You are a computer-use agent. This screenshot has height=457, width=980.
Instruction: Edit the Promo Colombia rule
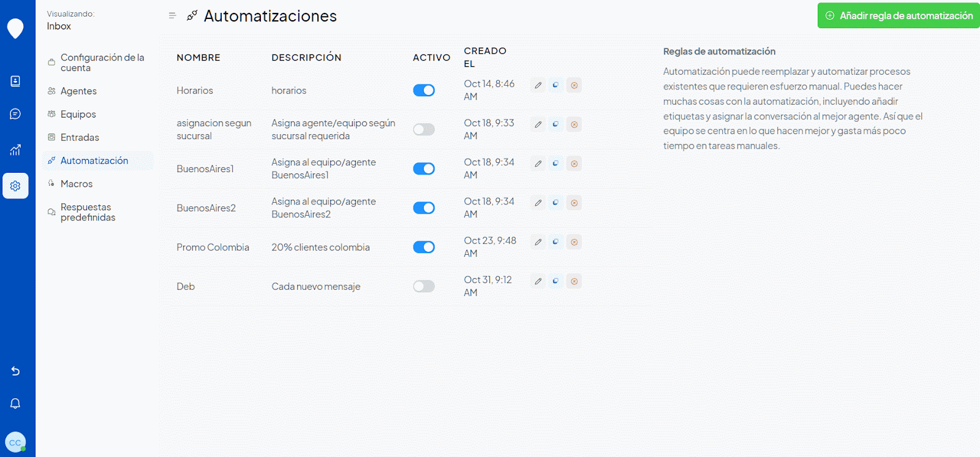(538, 242)
